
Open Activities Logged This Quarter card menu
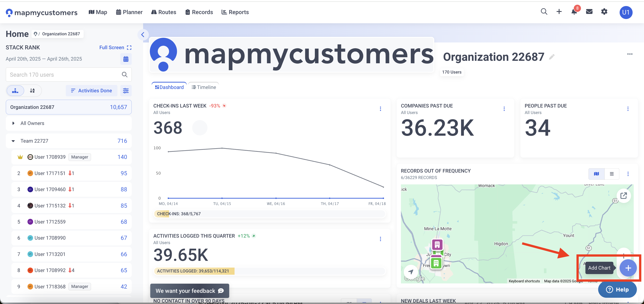pyautogui.click(x=380, y=239)
